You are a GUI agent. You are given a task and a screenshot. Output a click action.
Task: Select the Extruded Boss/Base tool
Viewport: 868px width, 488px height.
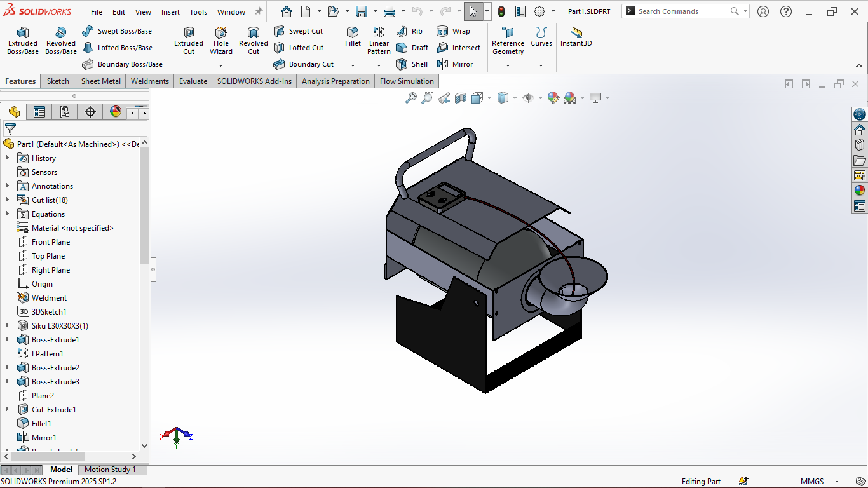coord(23,41)
